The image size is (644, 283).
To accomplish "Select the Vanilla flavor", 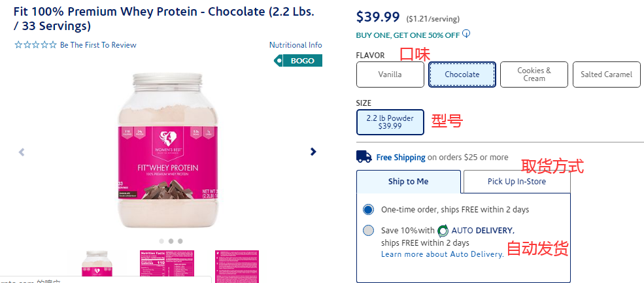I will click(x=390, y=75).
